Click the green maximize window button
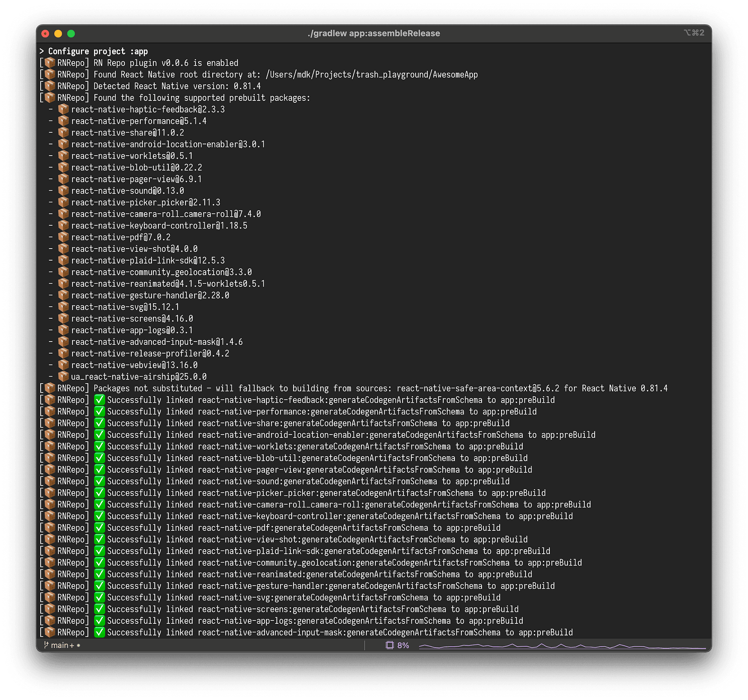748x700 pixels. pos(71,33)
